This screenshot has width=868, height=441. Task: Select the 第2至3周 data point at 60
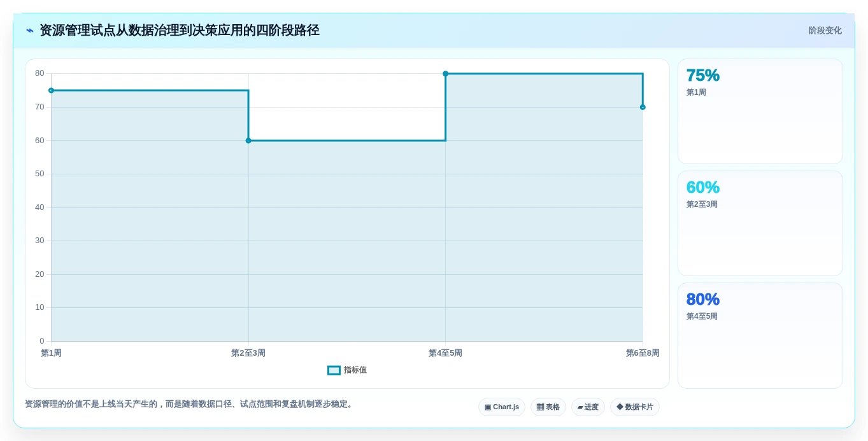point(248,141)
